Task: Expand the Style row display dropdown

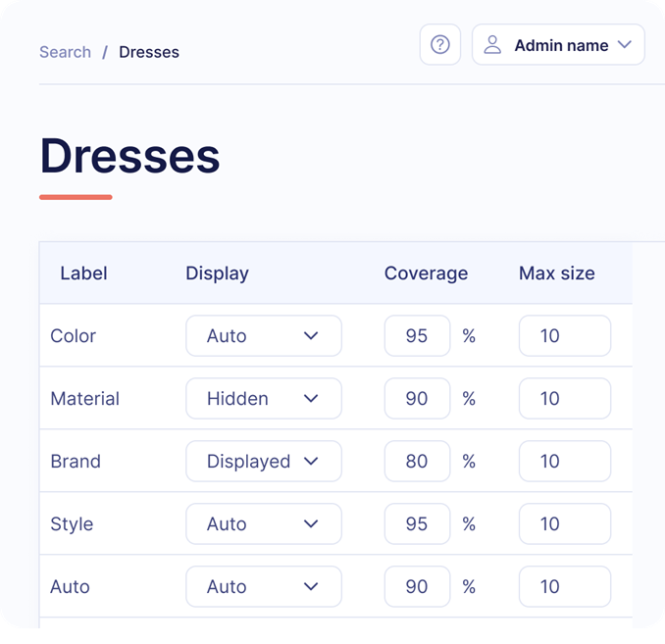Action: [x=263, y=524]
